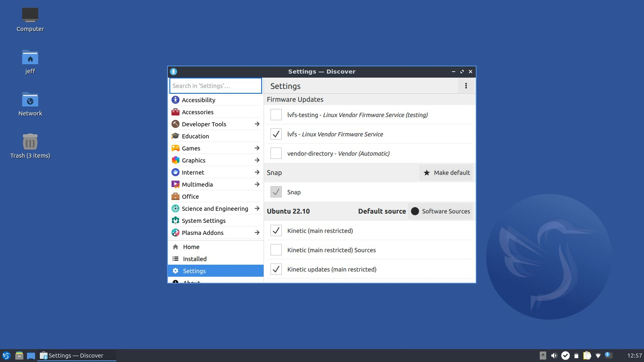Open the Computer desktop icon
644x362 pixels.
click(30, 20)
